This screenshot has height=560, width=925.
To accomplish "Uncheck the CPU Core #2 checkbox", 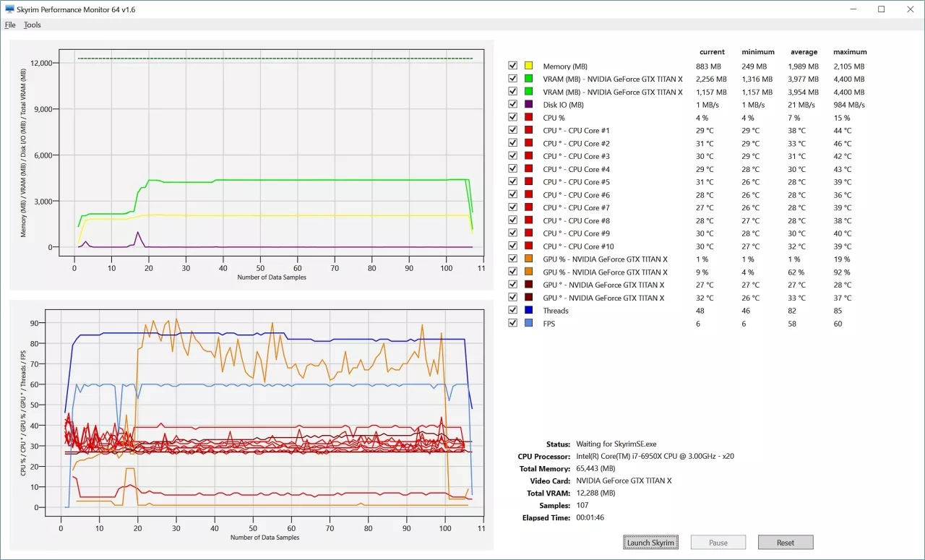I will pos(513,144).
